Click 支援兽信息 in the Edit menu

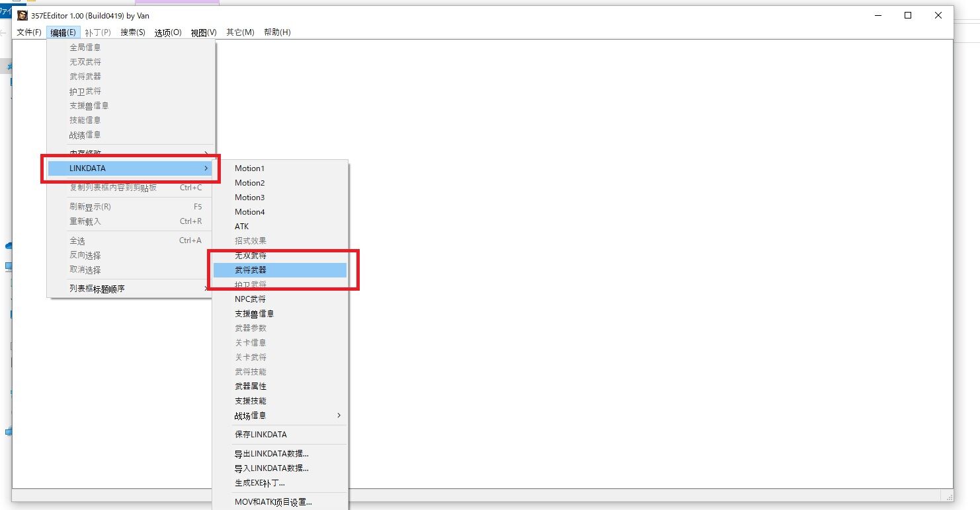[131, 106]
